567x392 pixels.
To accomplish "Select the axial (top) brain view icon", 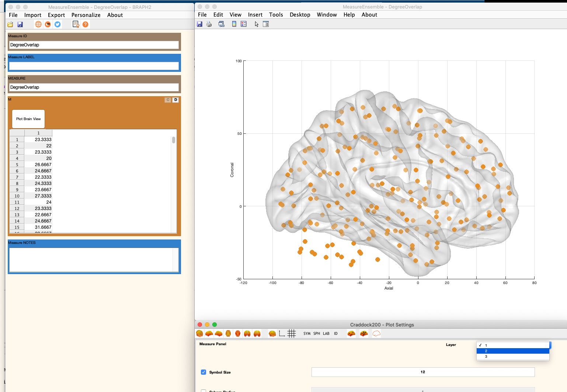I will point(228,333).
